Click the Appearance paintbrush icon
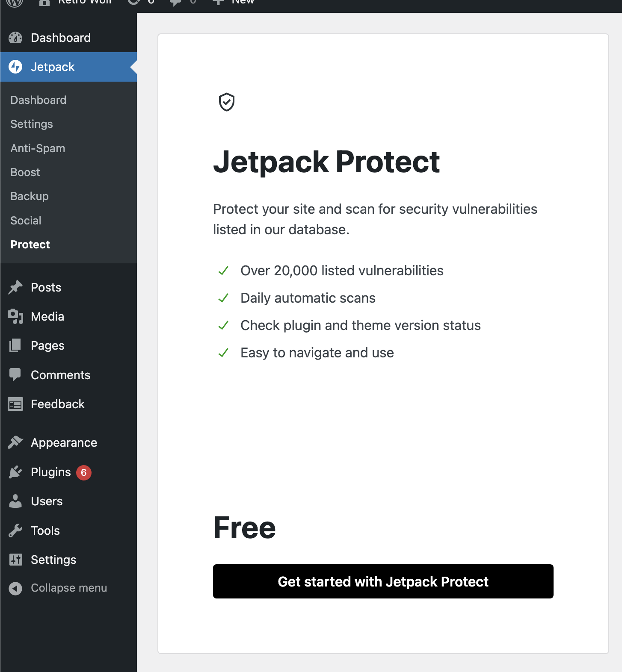The image size is (622, 672). click(15, 442)
